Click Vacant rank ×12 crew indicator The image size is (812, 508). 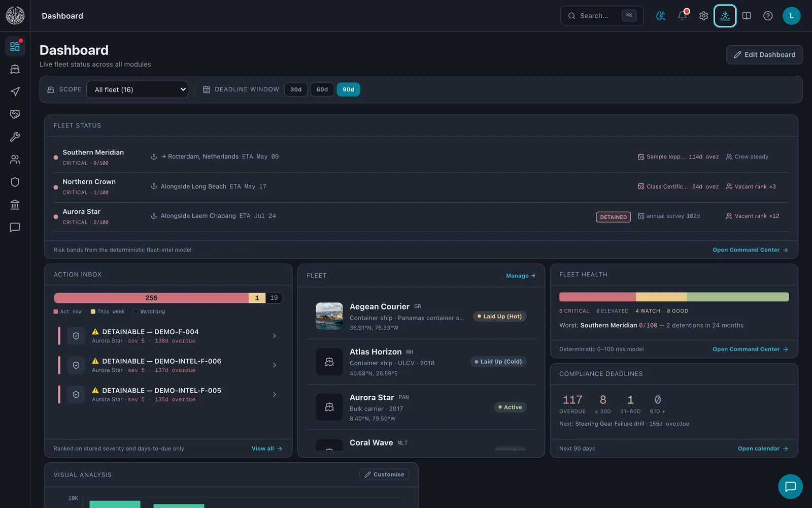[x=753, y=216]
